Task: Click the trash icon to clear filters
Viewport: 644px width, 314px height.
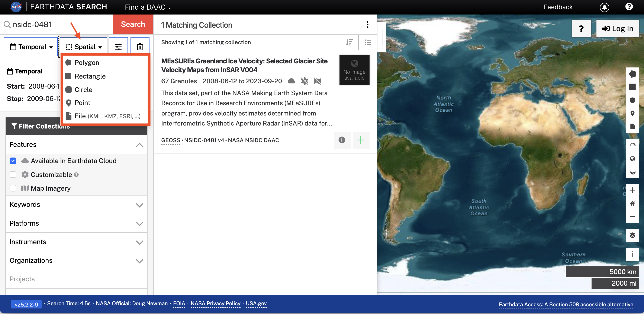Action: click(x=140, y=47)
